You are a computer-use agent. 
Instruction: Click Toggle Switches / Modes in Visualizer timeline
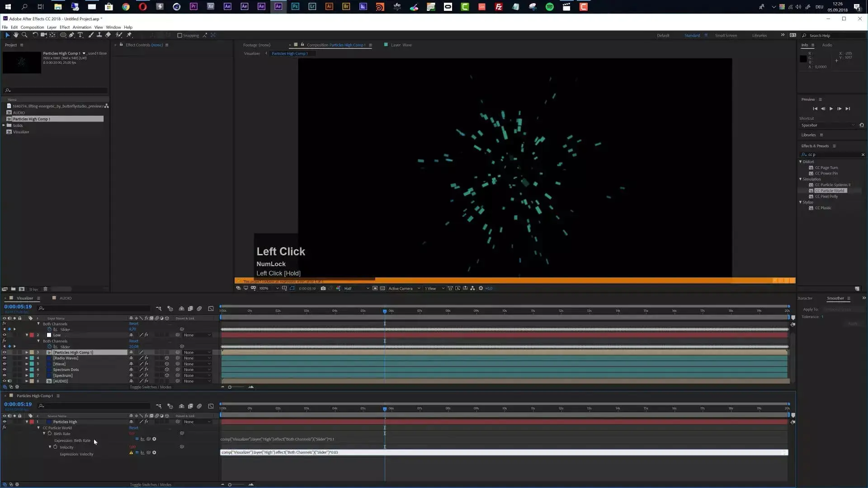point(151,387)
